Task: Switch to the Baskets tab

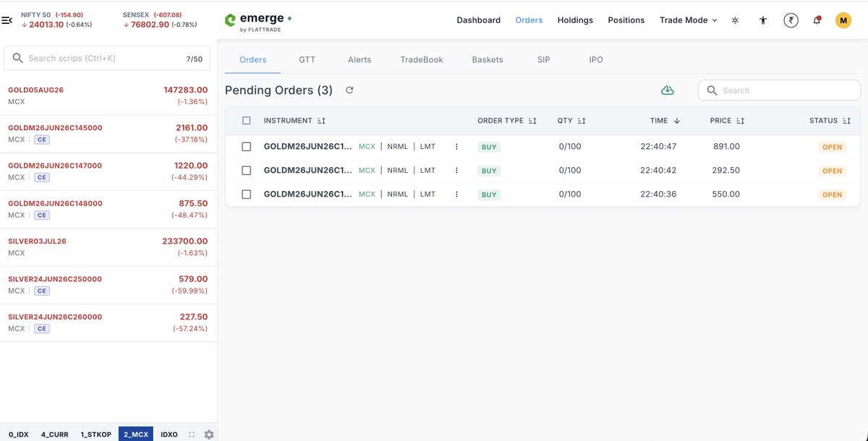Action: [488, 59]
